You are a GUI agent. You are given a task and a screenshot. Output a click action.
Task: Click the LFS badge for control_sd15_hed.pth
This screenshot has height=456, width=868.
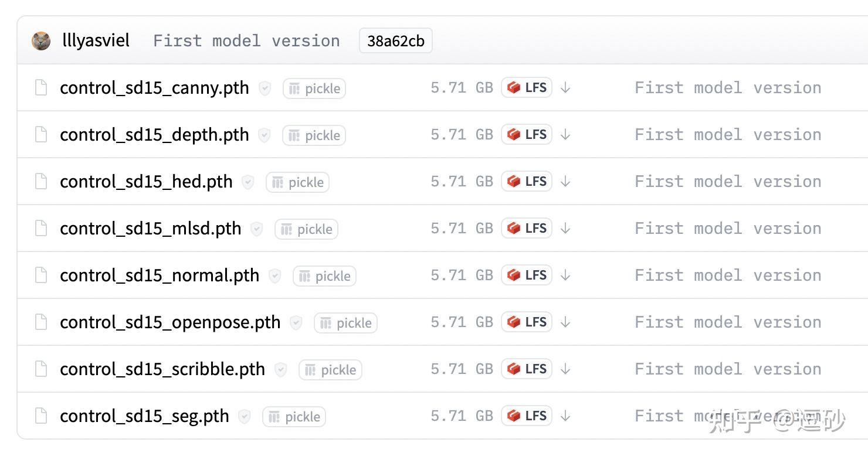click(527, 182)
